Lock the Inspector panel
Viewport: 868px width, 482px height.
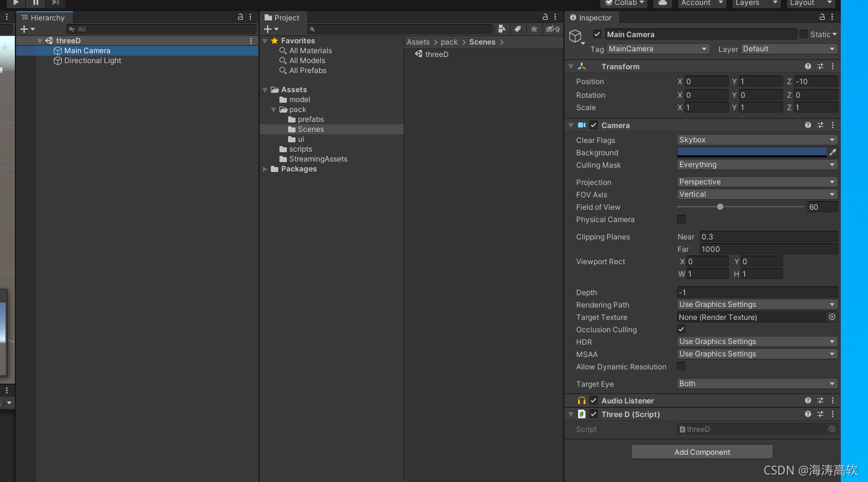[x=822, y=17]
